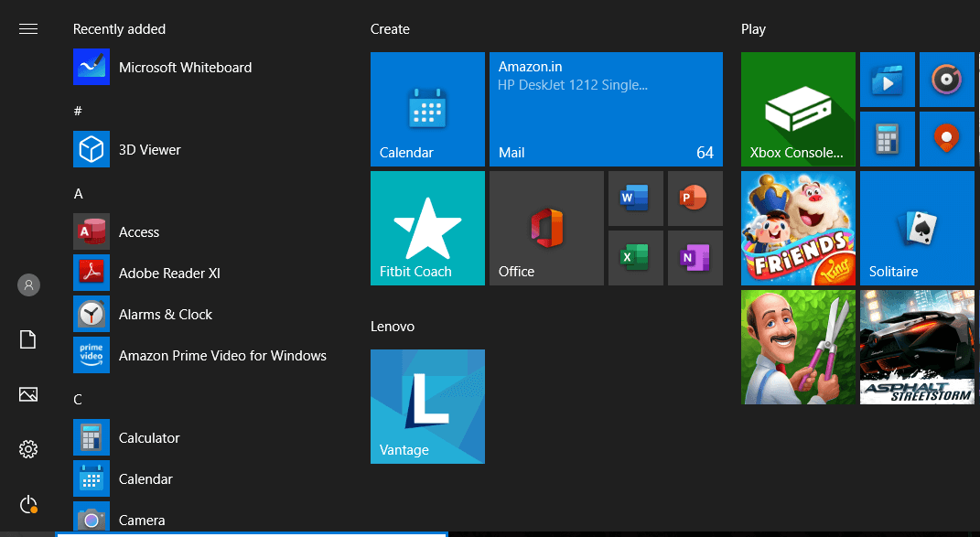Viewport: 980px width, 537px height.
Task: Click the # section header
Action: 79,110
